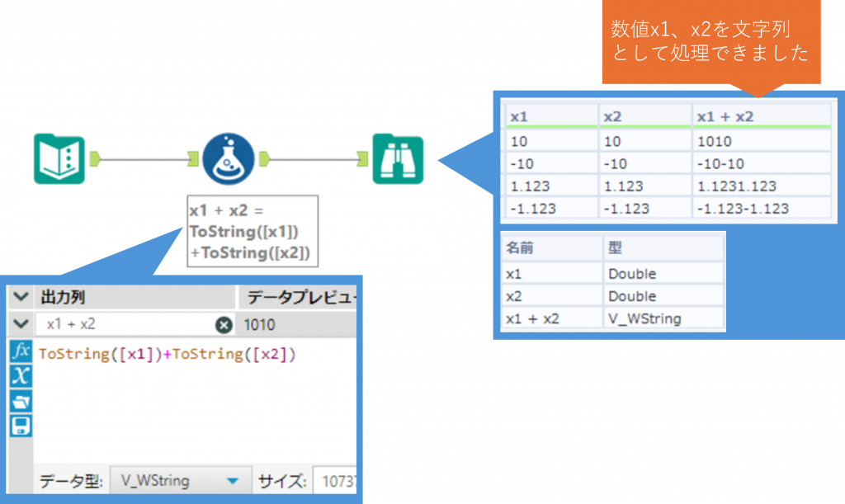Open recent and saved expressions folder icon
The height and width of the screenshot is (504, 845).
click(x=21, y=401)
